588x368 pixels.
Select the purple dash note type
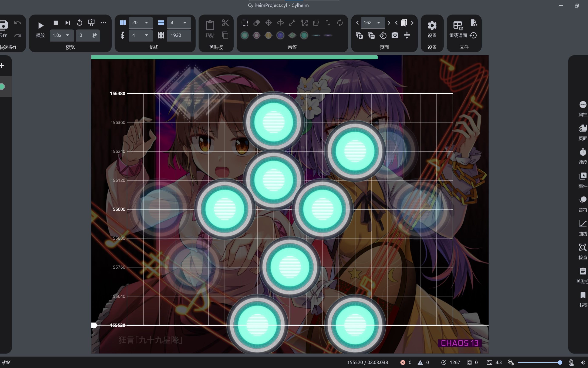click(328, 35)
